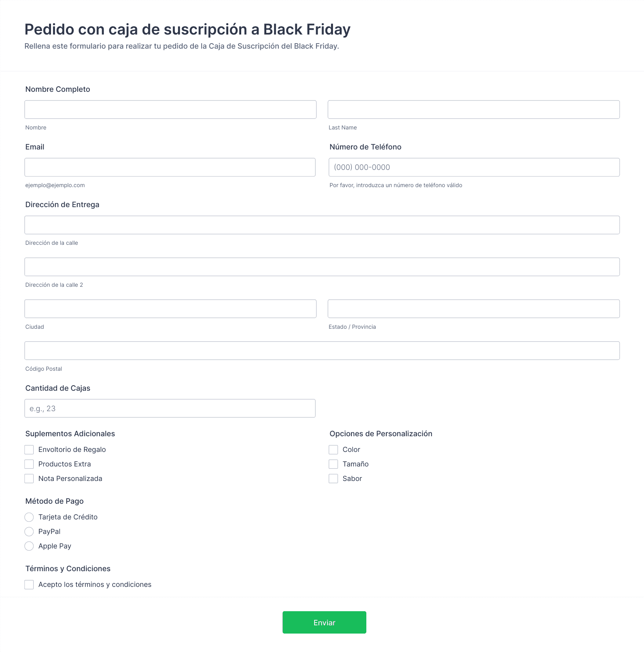
Task: Choose Tarjeta de Crédito payment method
Action: (x=29, y=517)
